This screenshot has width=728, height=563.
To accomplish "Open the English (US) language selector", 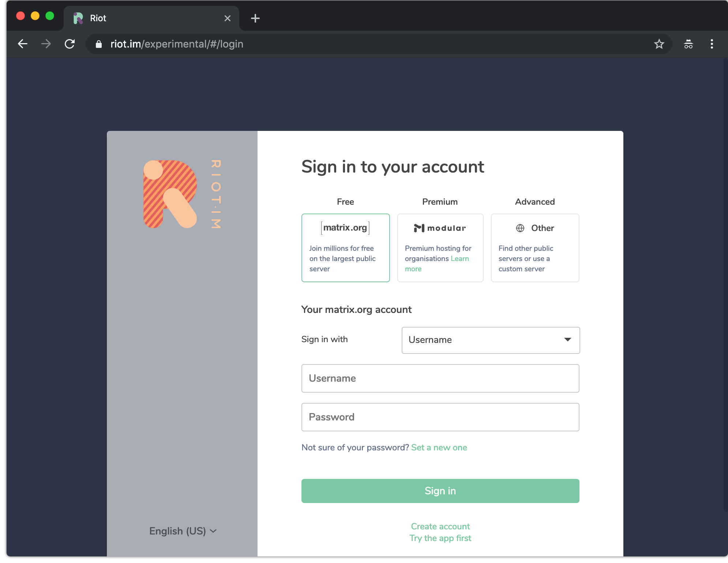I will [x=183, y=531].
